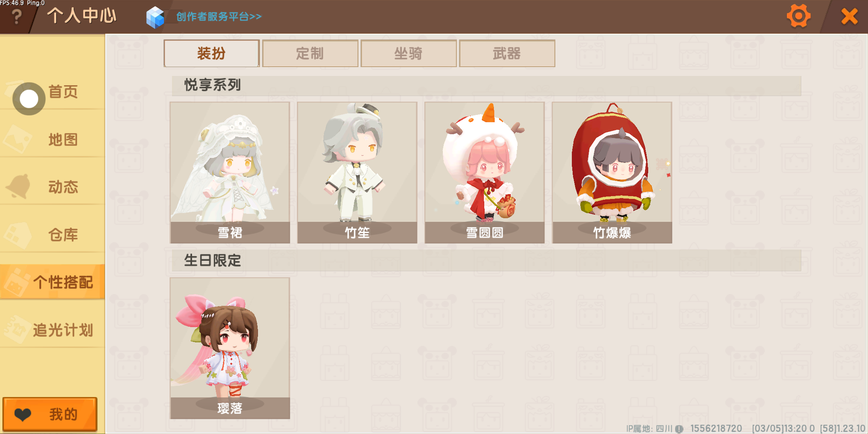Open 创作者服务平台 link
Screen dimensions: 868x434
coord(219,16)
